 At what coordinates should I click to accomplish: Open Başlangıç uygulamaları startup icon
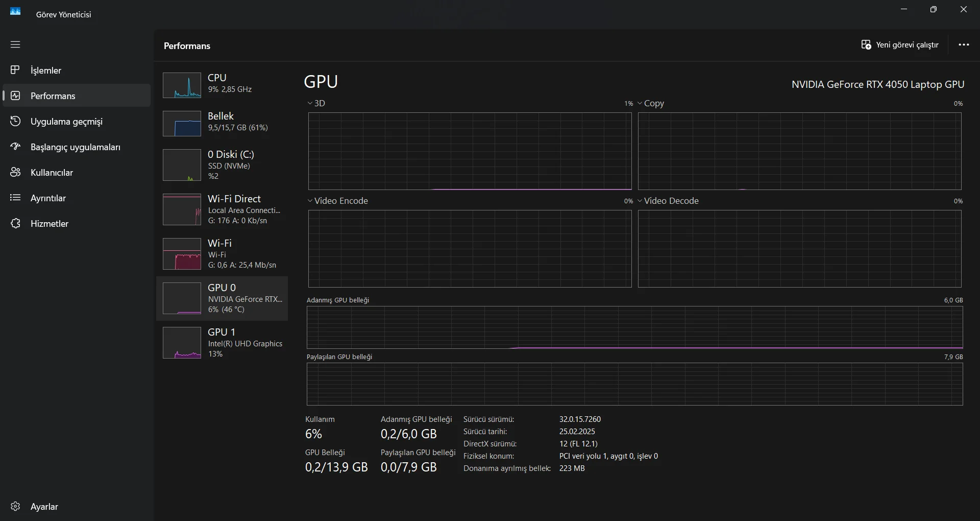coord(15,147)
